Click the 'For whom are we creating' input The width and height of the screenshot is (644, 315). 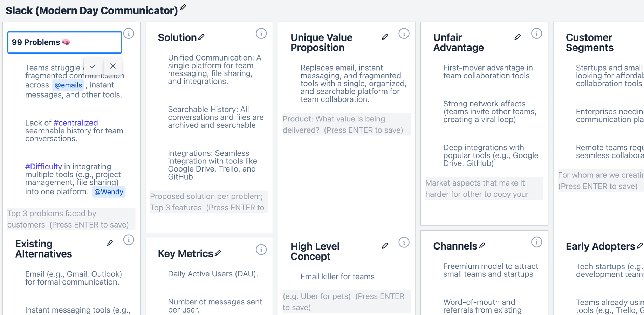point(601,181)
